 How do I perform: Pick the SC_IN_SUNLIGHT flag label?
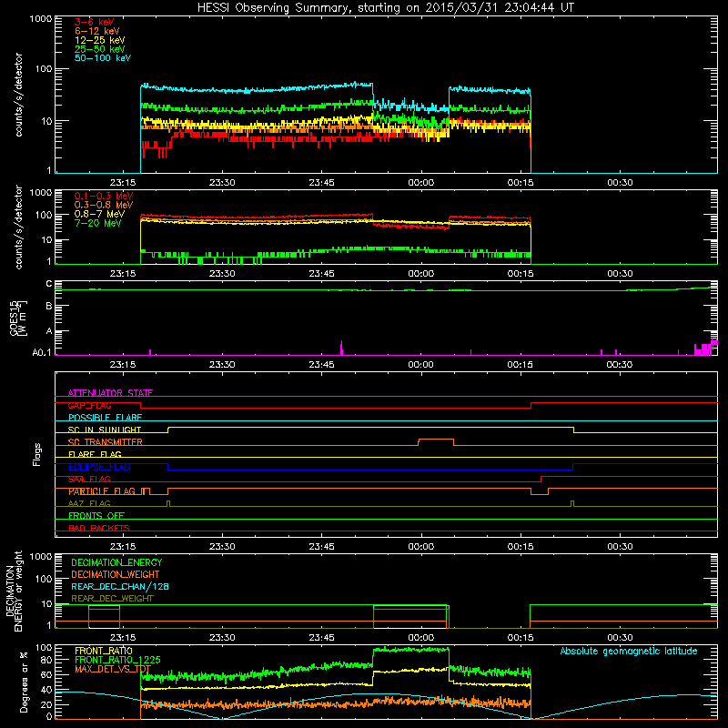coord(105,430)
